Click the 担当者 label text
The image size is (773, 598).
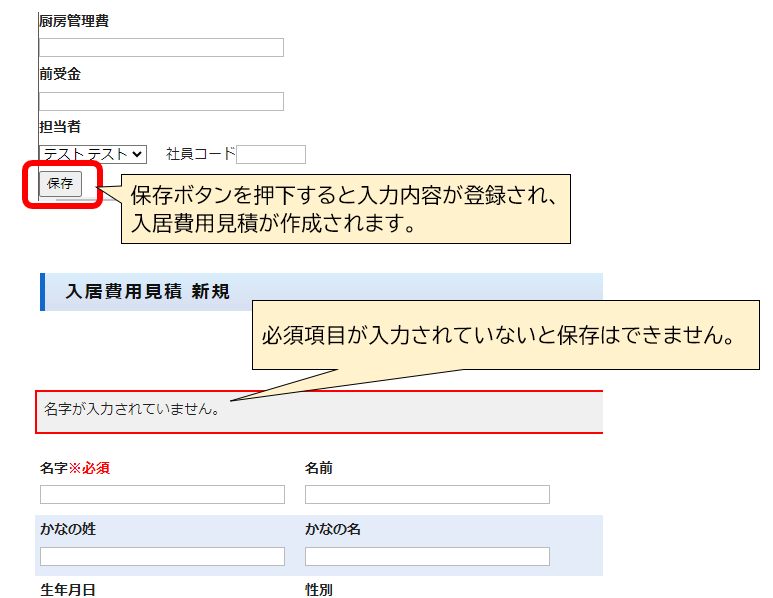coord(60,127)
